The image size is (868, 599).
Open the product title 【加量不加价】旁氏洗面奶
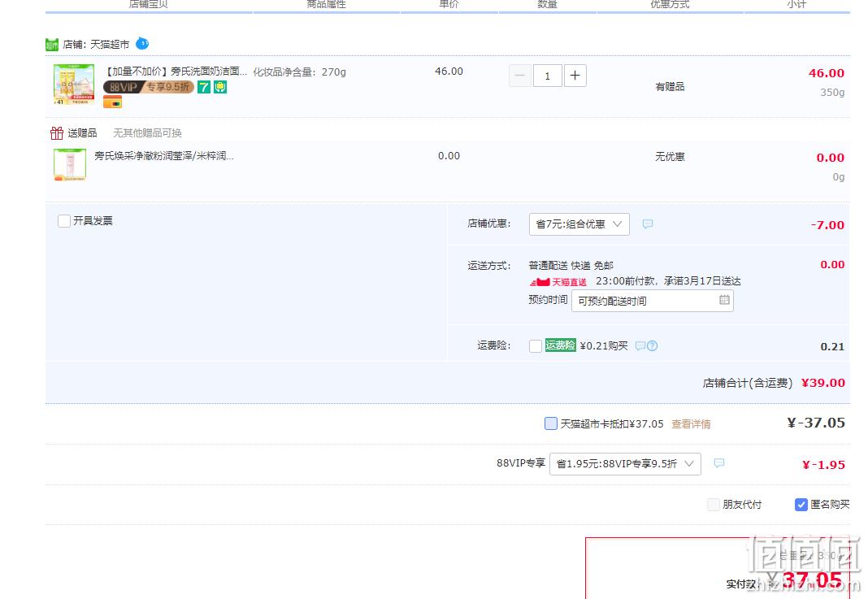(176, 72)
